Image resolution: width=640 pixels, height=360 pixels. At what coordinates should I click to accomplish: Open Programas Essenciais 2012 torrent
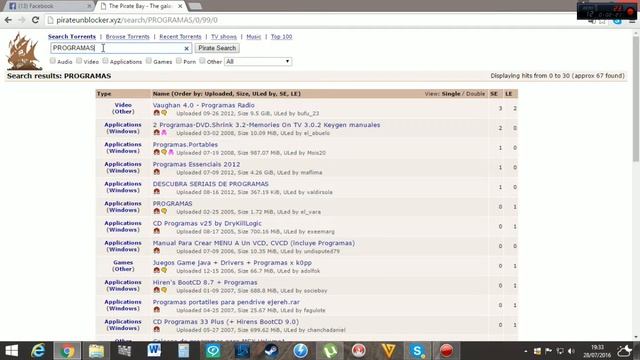point(196,164)
